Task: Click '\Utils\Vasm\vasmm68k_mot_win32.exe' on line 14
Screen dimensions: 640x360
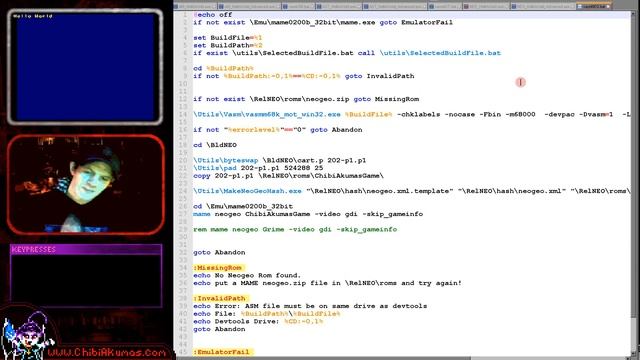Action: 267,114
